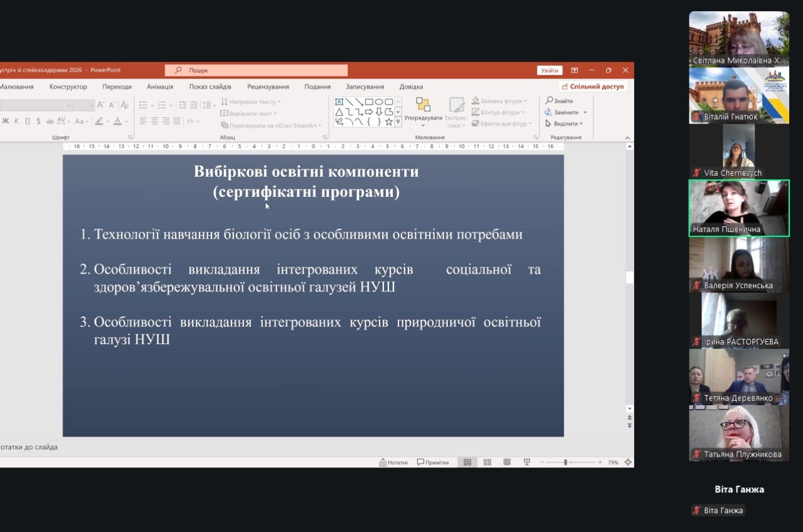Open Reading View from status bar
This screenshot has height=532, width=803.
pos(507,462)
